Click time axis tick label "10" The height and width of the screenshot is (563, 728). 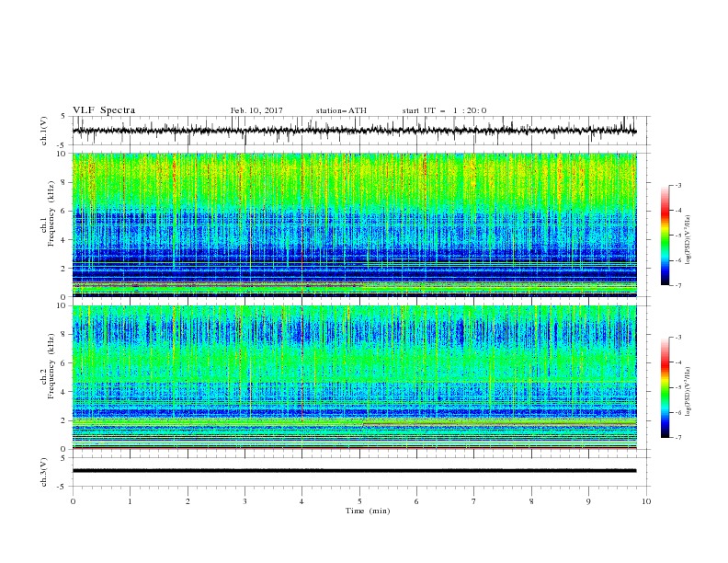[646, 501]
